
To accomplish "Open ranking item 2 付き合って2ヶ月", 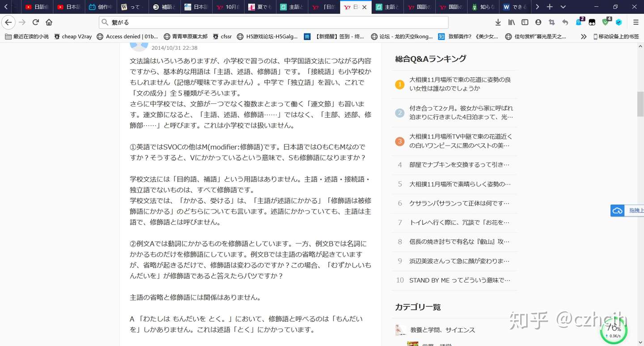I will (x=455, y=113).
